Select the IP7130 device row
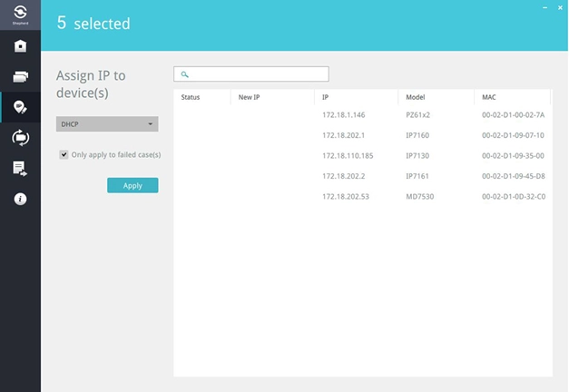569x392 pixels. coord(363,156)
